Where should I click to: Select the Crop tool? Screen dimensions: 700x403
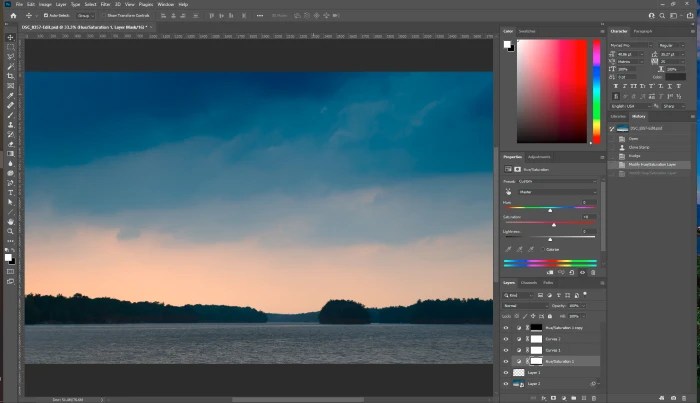(10, 76)
